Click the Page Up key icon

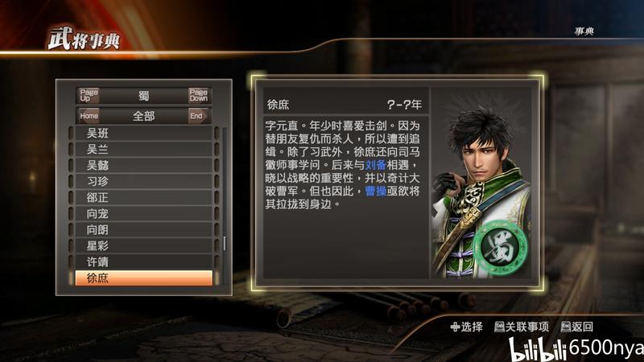(89, 95)
